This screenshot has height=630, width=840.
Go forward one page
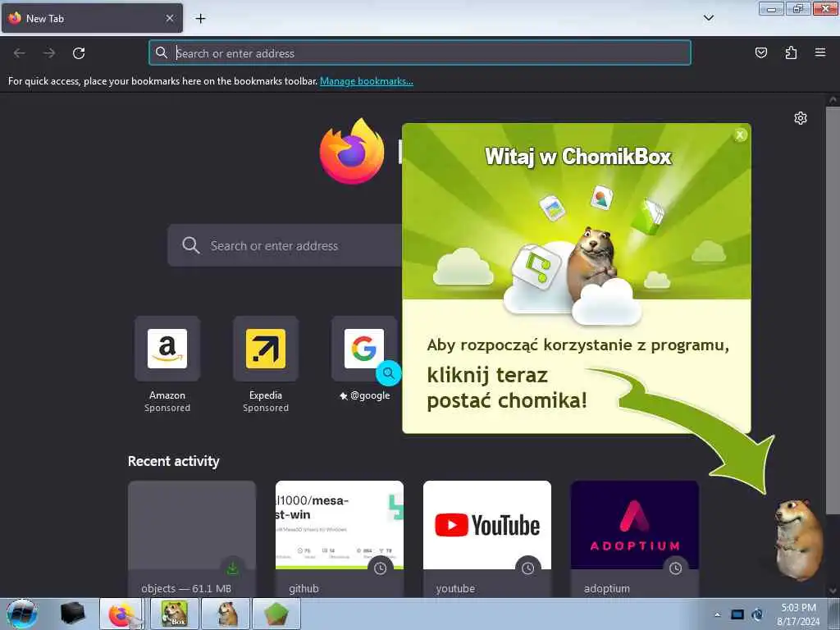tap(49, 53)
